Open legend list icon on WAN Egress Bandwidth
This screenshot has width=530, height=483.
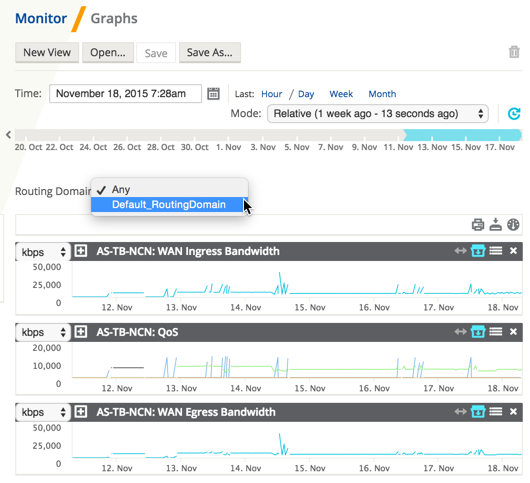point(496,411)
